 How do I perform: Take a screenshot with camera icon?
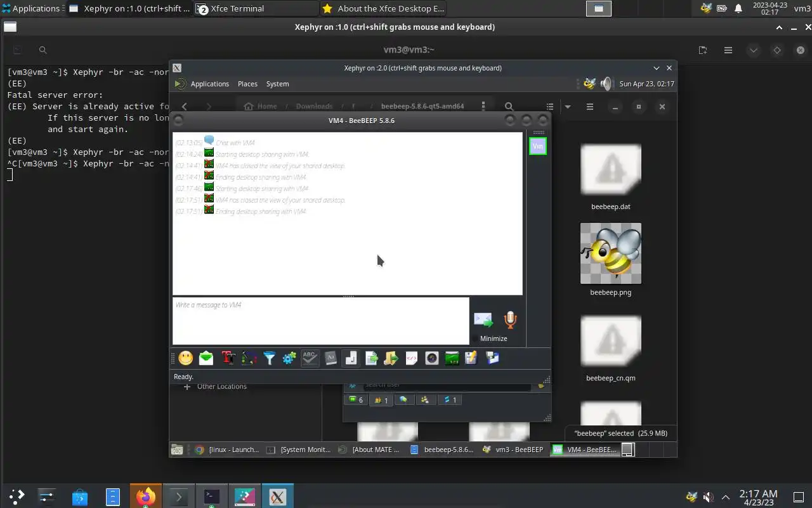tap(432, 358)
